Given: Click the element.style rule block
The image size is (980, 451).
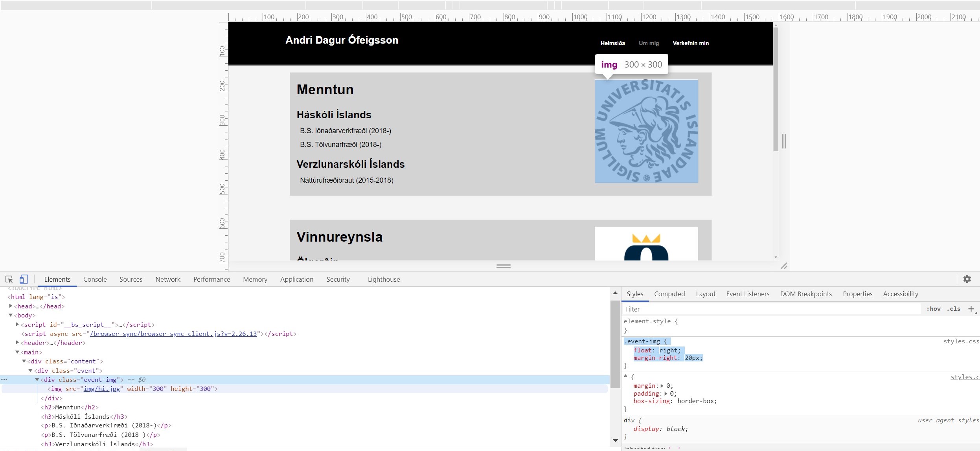Looking at the screenshot, I should [x=651, y=326].
